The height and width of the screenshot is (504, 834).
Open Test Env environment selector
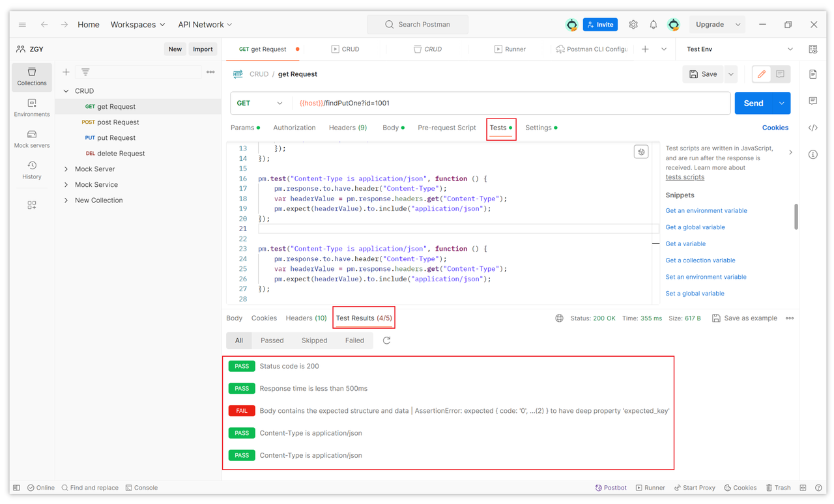(x=740, y=49)
